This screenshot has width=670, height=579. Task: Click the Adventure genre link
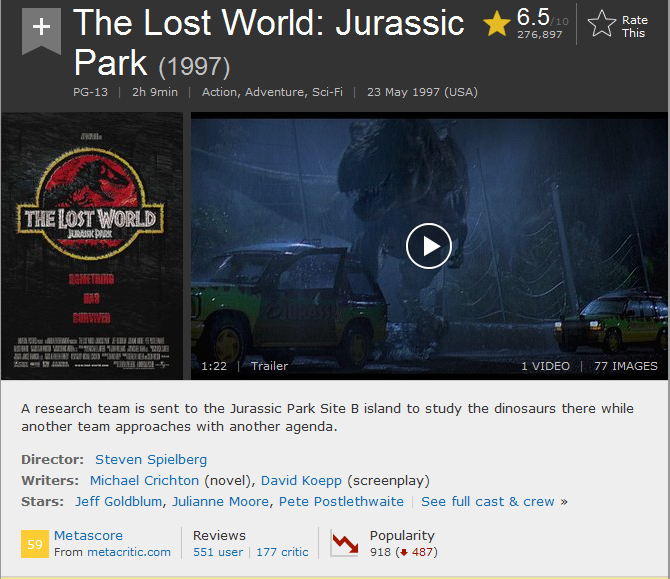[276, 92]
